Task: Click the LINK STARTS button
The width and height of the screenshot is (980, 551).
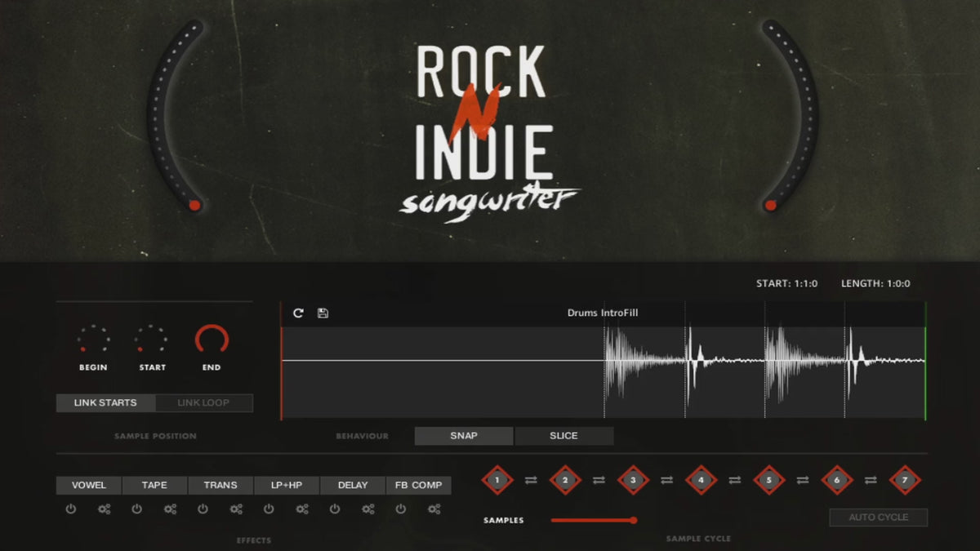Action: pyautogui.click(x=105, y=402)
